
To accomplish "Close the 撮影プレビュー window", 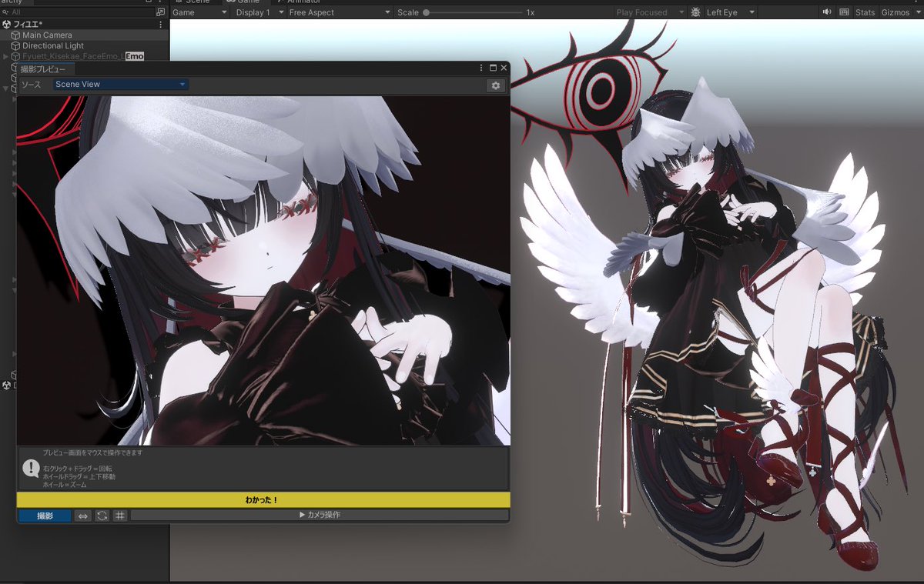I will click(504, 68).
